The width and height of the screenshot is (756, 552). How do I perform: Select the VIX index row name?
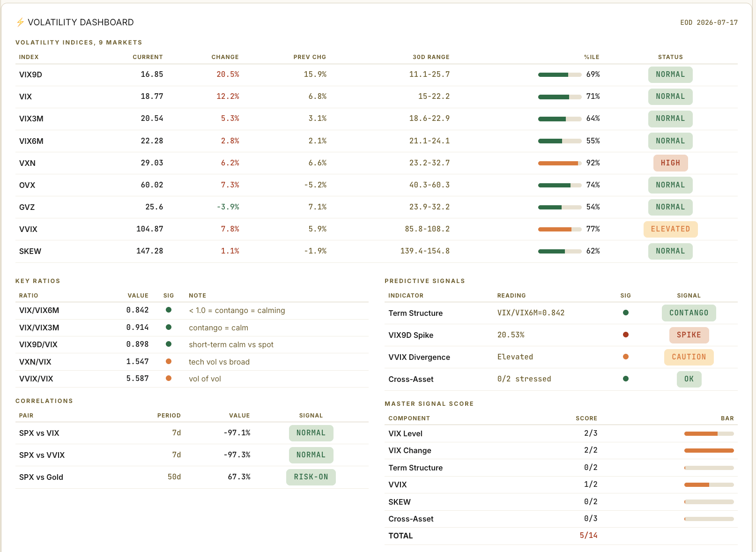tap(25, 97)
